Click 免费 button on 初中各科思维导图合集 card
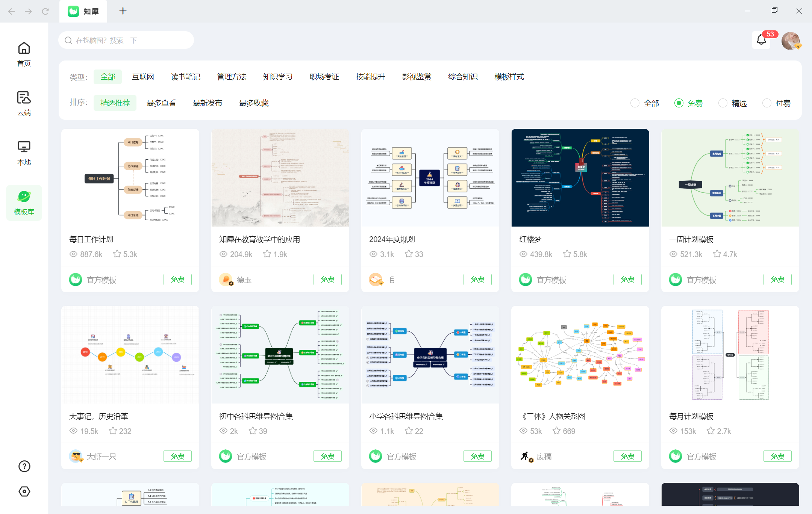Image resolution: width=812 pixels, height=514 pixels. tap(327, 456)
